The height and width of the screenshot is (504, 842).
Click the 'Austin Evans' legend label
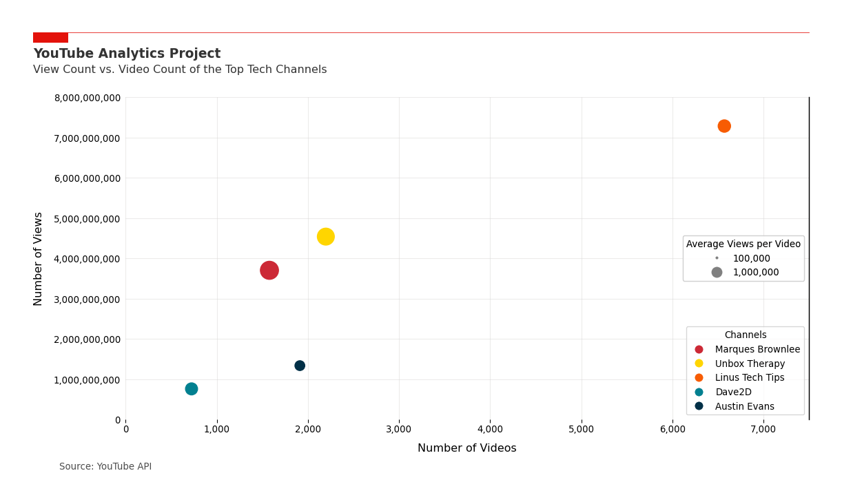pos(745,406)
